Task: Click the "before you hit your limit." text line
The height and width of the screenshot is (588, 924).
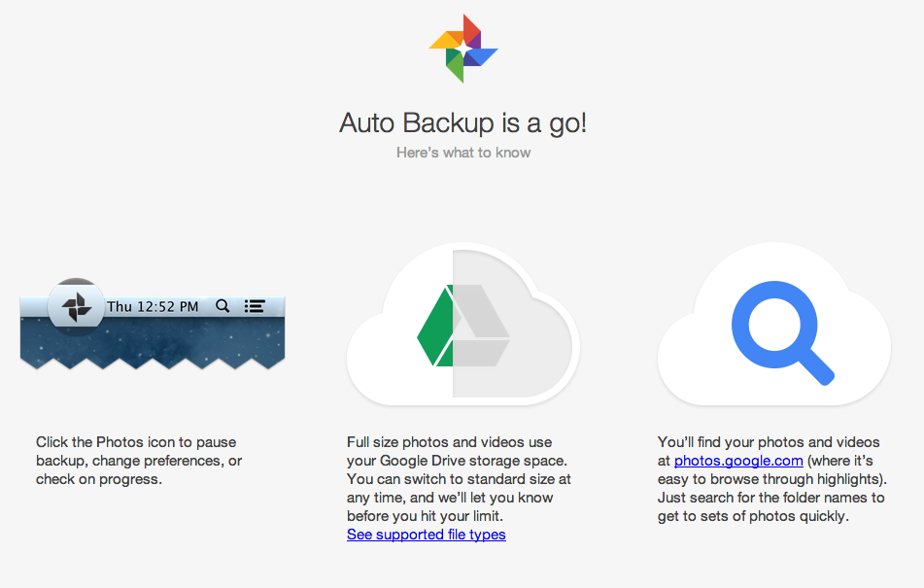Action: click(x=427, y=516)
